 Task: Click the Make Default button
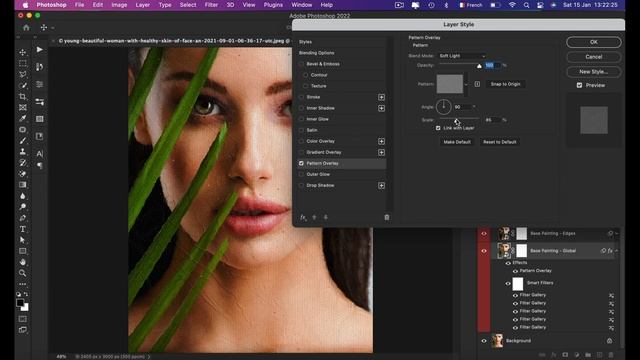click(457, 142)
